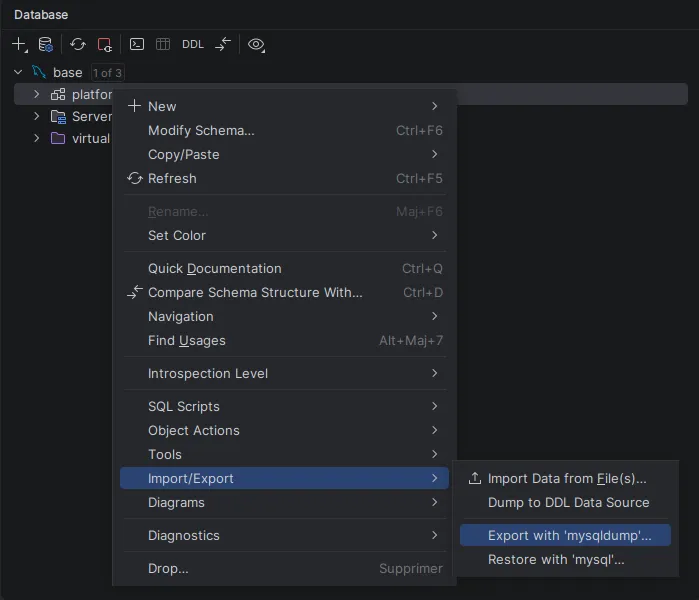Expand the virtual folder node

(37, 138)
